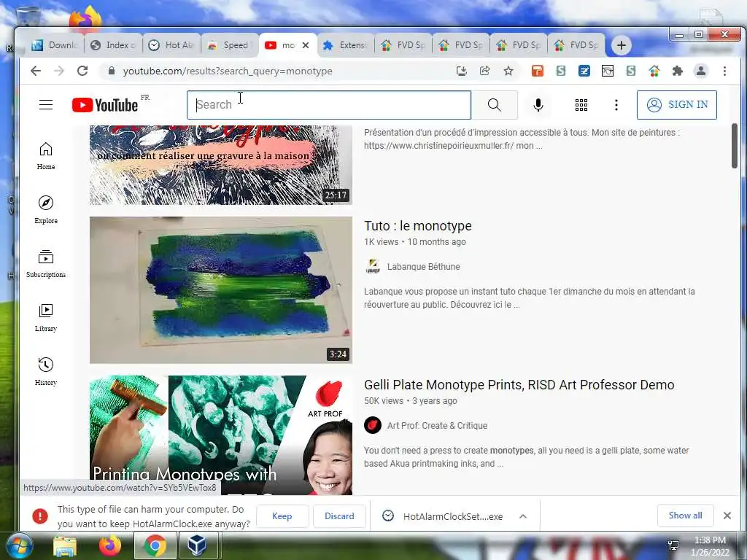The image size is (747, 560).
Task: Switch to the Hot Alarm tab
Action: (x=171, y=45)
